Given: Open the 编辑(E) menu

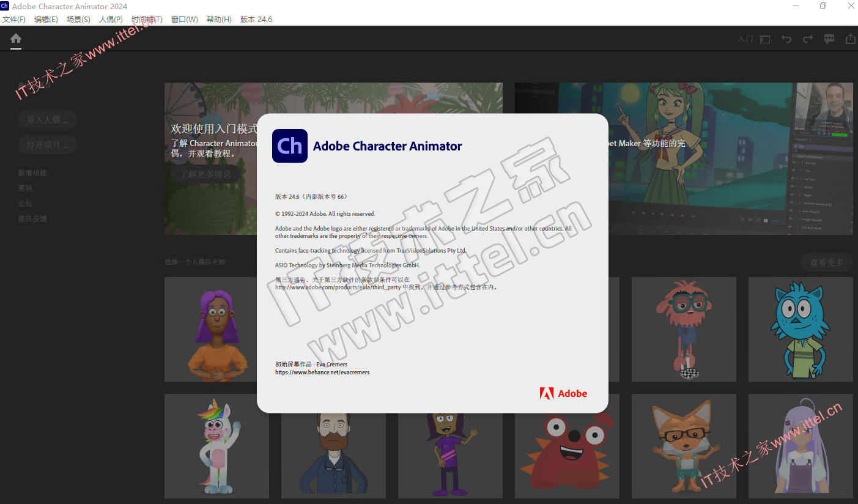Looking at the screenshot, I should (46, 19).
